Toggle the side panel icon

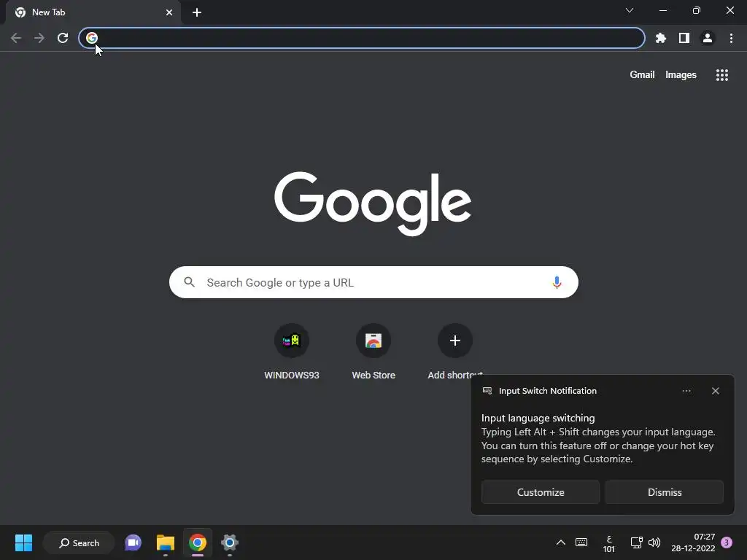(x=684, y=38)
